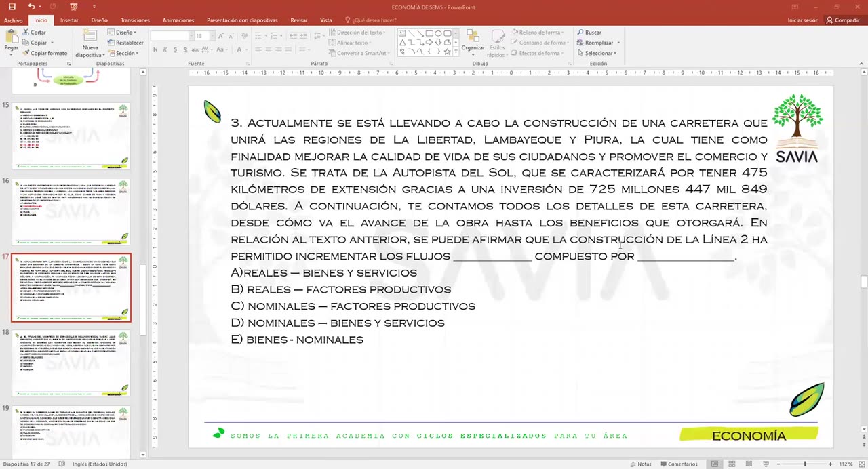Screen dimensions: 868x469
Task: Expand the shapes gallery more button
Action: (456, 51)
